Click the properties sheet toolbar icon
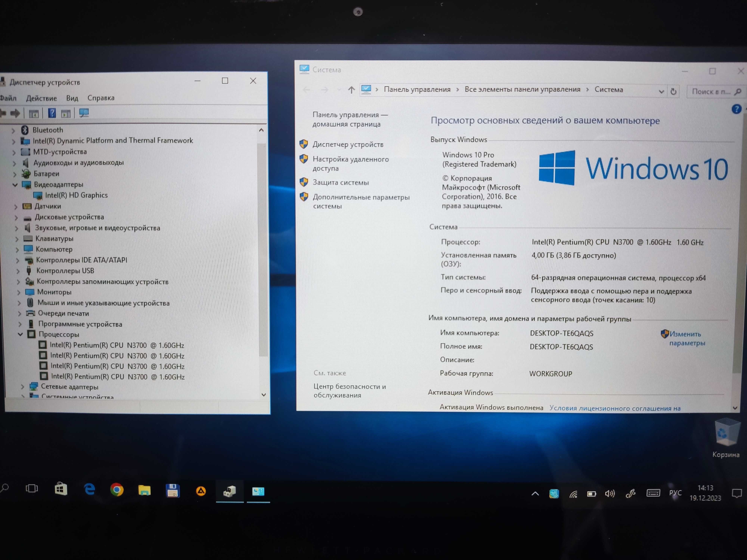The image size is (747, 560). (x=66, y=114)
